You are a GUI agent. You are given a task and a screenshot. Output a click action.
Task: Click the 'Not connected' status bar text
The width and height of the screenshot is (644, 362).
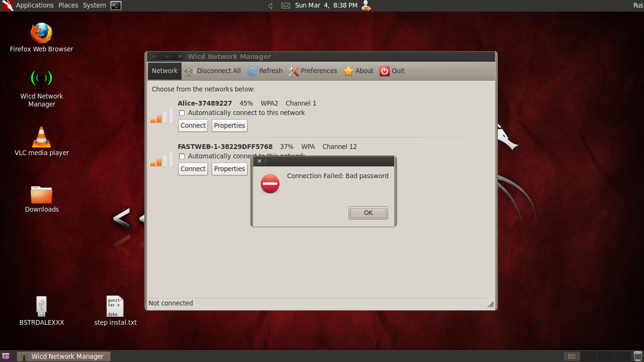pos(171,303)
